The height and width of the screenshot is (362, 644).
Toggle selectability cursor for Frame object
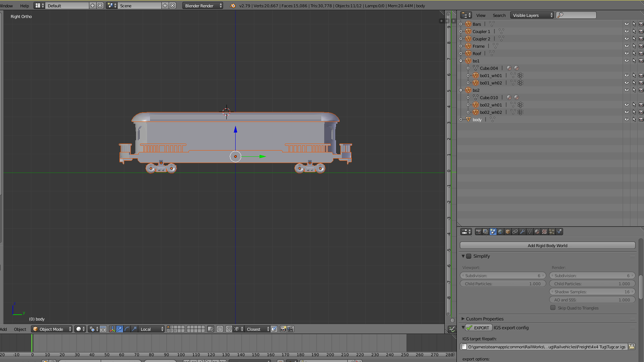point(634,46)
